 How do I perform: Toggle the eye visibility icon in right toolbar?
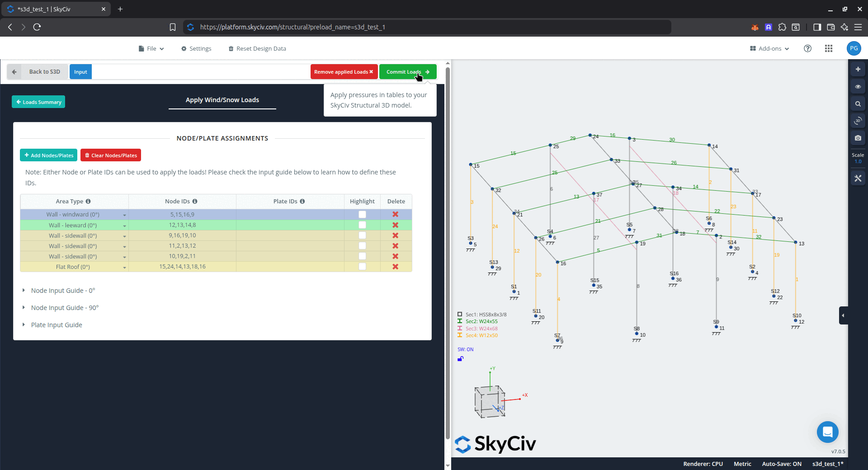pos(858,87)
